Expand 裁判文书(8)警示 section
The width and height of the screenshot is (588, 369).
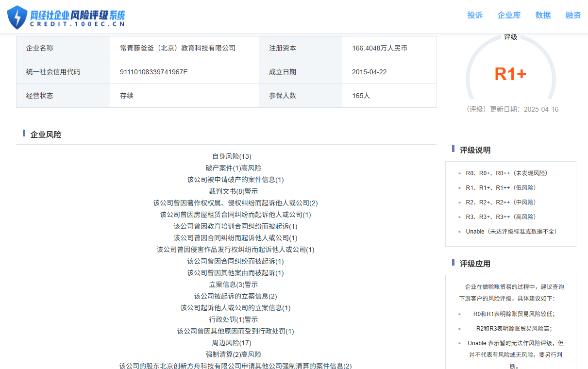(234, 191)
